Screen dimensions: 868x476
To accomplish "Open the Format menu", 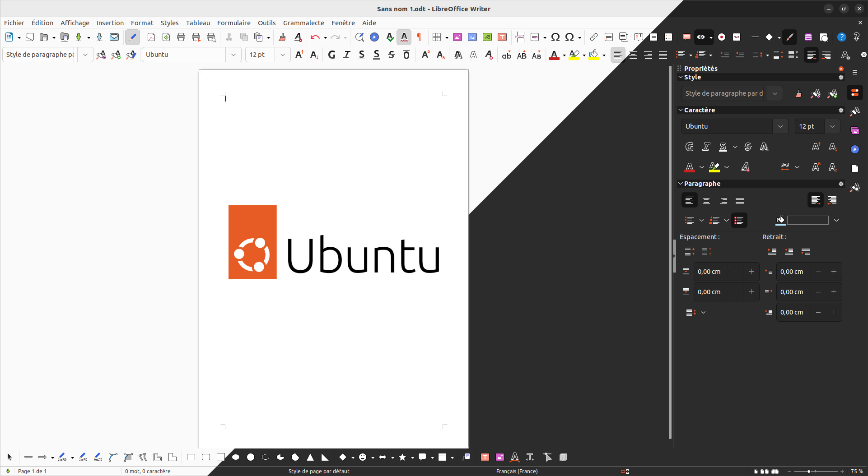I will coord(142,23).
